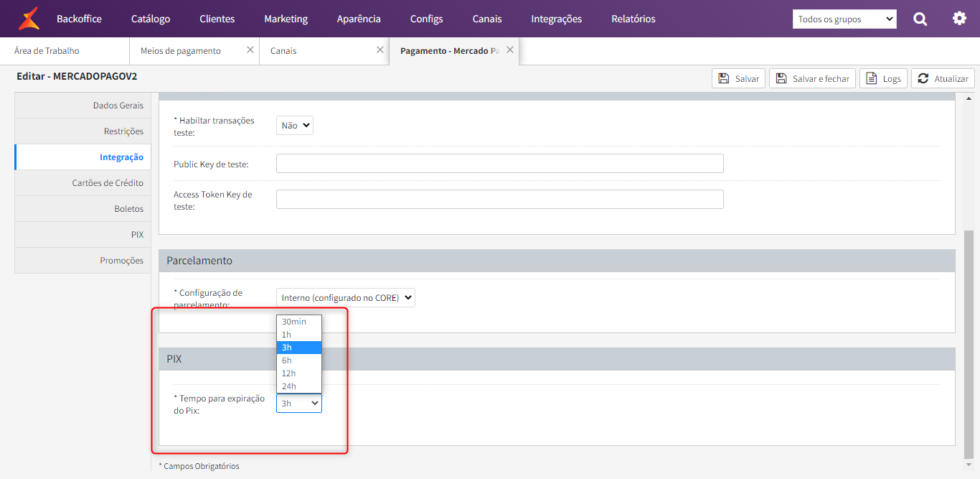Open the Relatórios menu

pos(633,19)
